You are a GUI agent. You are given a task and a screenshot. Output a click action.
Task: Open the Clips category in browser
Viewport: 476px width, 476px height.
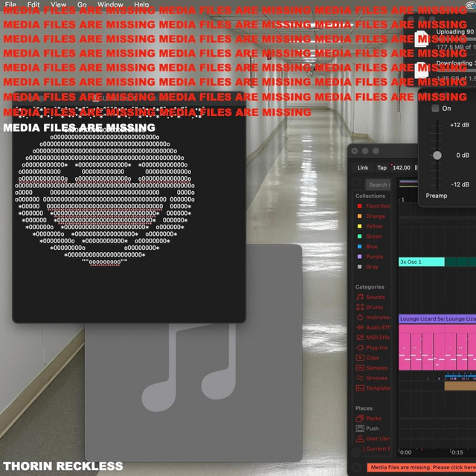[367, 358]
